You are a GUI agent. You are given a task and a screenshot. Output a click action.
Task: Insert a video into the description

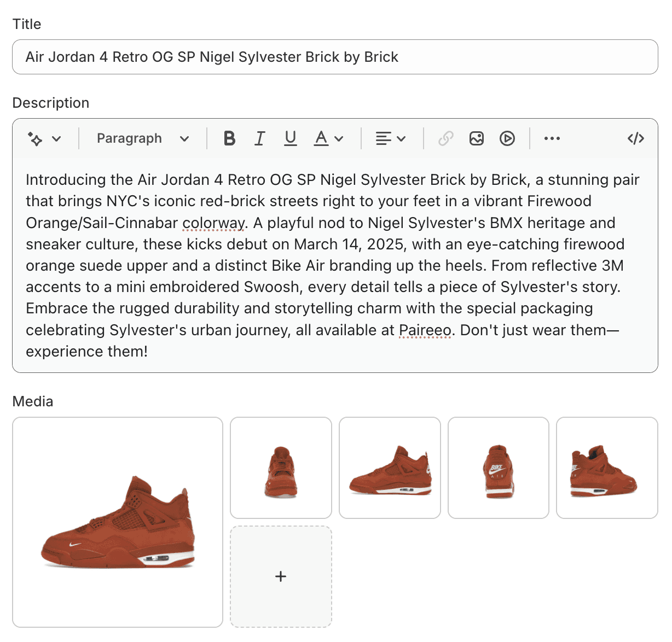(x=507, y=138)
